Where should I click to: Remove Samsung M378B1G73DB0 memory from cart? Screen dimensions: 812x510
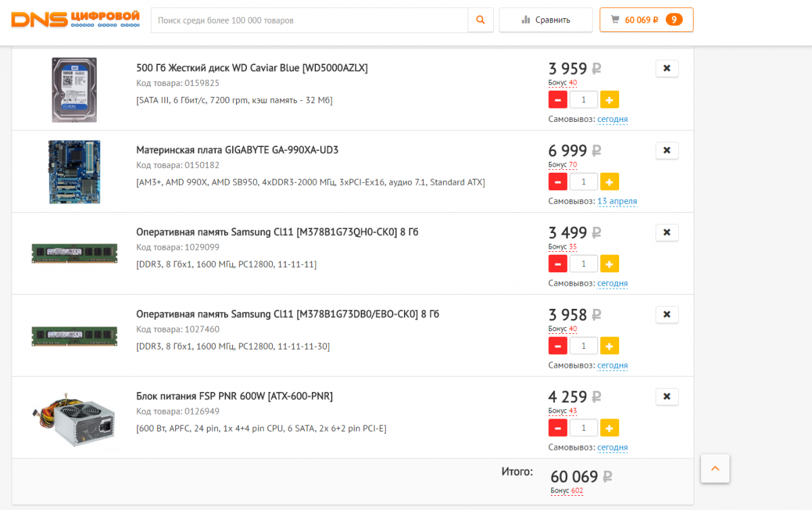(667, 314)
